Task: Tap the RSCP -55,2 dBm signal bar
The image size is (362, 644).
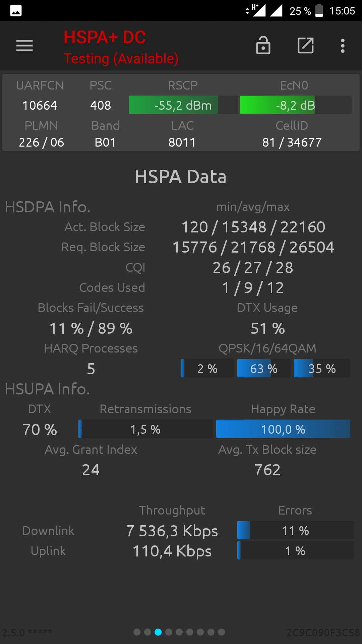Action: point(183,105)
